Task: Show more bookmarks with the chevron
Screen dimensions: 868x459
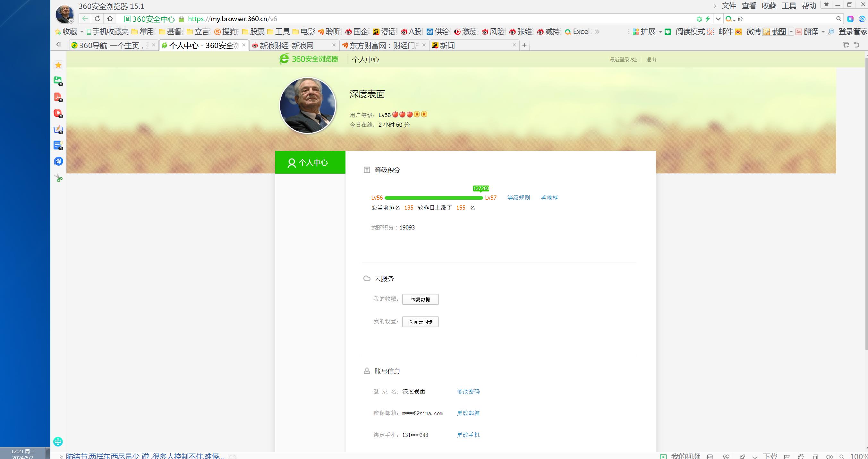Action: (x=597, y=32)
